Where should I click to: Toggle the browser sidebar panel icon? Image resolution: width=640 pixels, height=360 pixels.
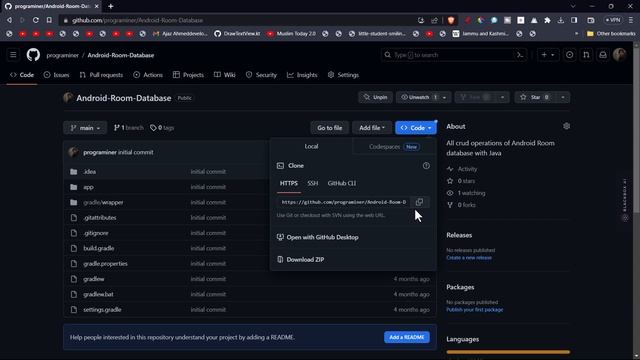pyautogui.click(x=574, y=20)
